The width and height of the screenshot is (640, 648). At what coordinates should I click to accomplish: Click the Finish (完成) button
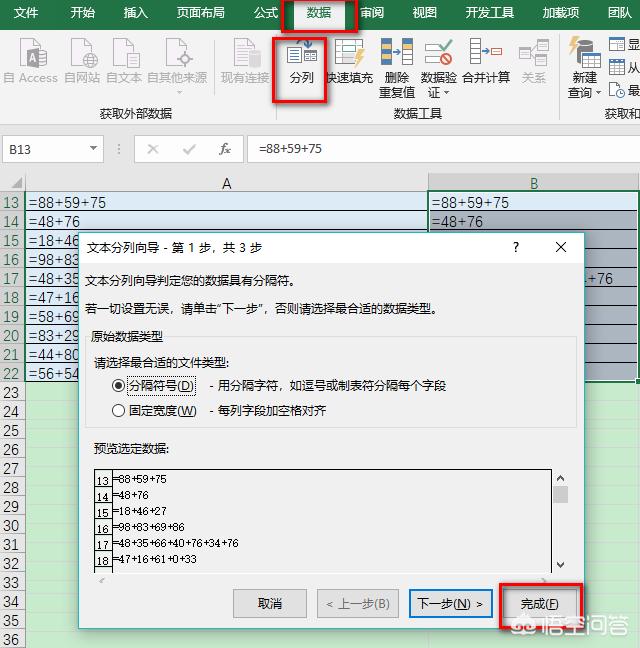click(540, 603)
